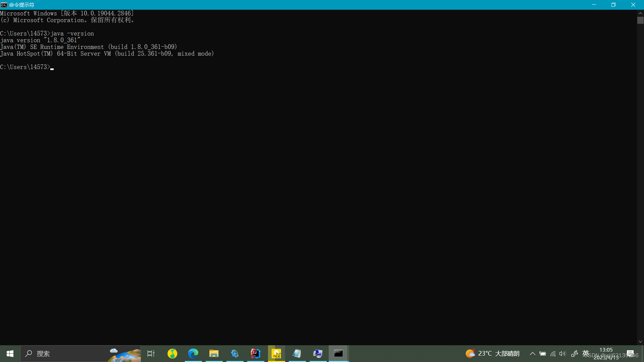This screenshot has width=644, height=362.
Task: Switch to the Command Prompt taskbar icon
Action: (x=338, y=354)
